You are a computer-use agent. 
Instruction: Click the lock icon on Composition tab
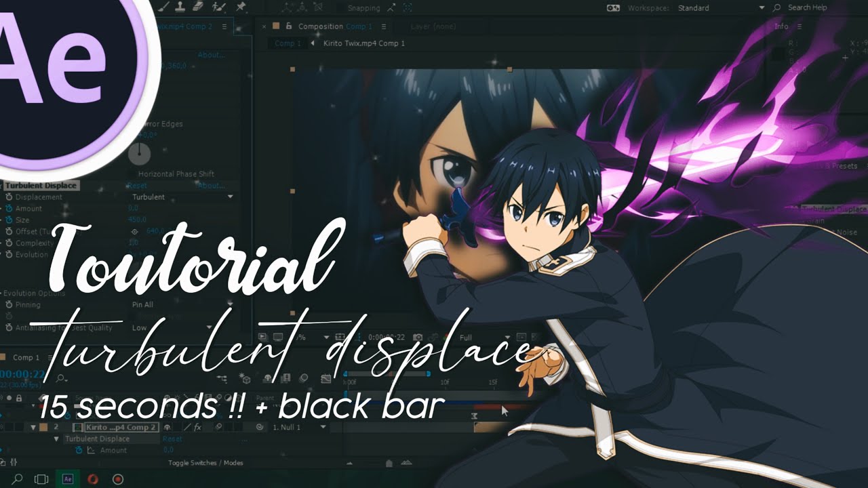(289, 26)
